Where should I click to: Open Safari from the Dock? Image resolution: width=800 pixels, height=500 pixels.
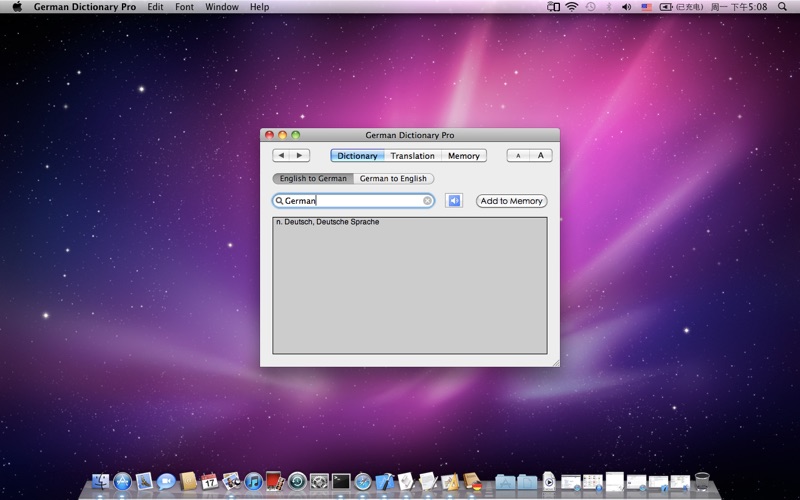click(x=363, y=481)
